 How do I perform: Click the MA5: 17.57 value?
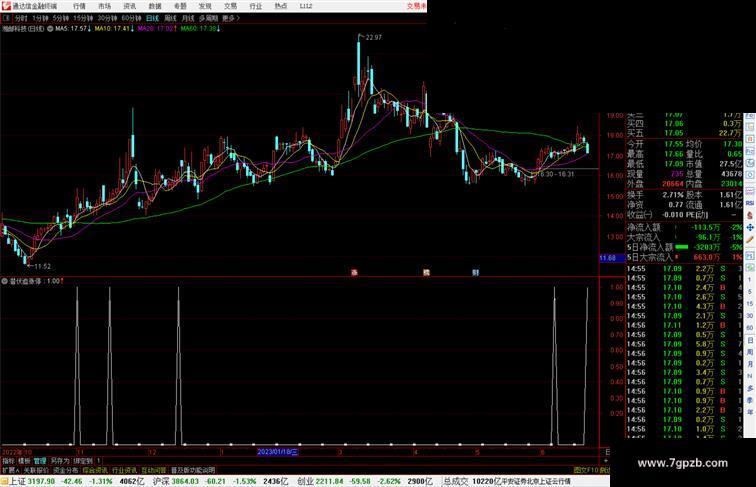point(73,29)
